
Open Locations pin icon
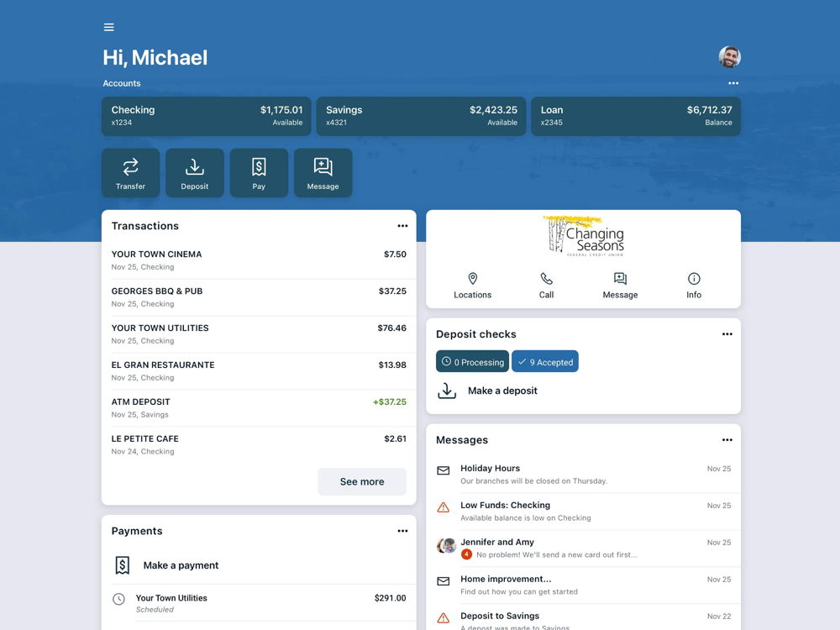coord(472,279)
